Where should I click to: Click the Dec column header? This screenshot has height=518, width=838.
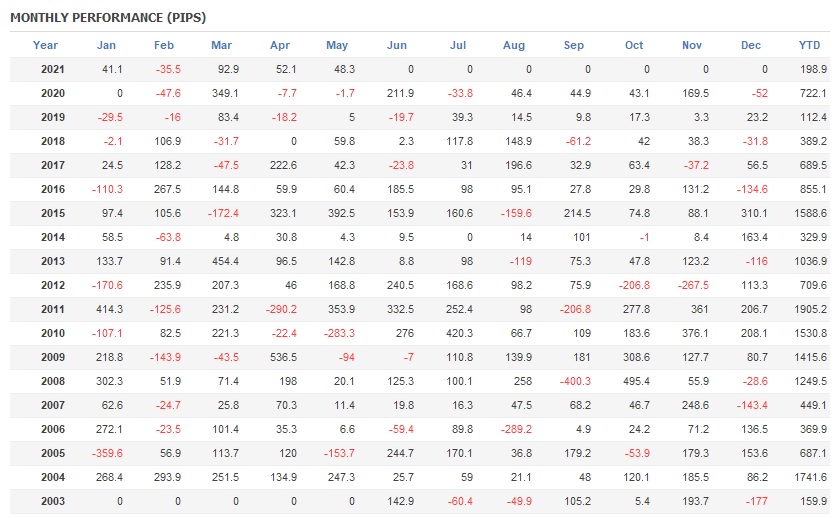pyautogui.click(x=751, y=45)
